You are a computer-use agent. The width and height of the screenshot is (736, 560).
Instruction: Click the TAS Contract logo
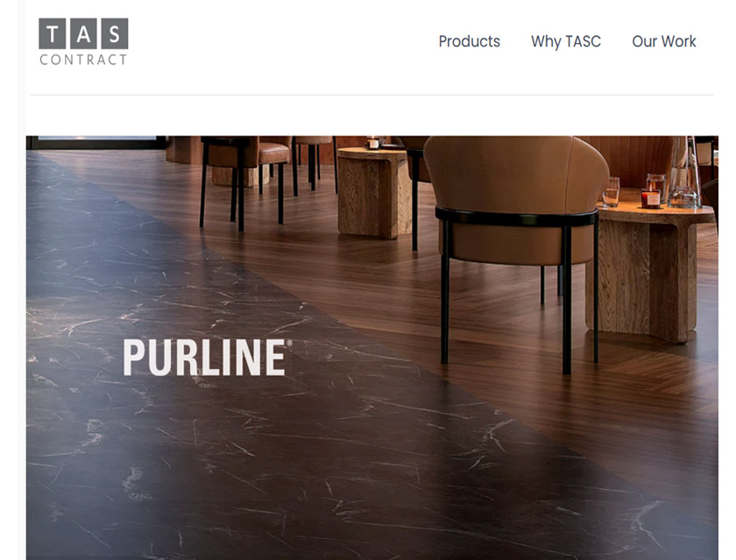tap(83, 42)
